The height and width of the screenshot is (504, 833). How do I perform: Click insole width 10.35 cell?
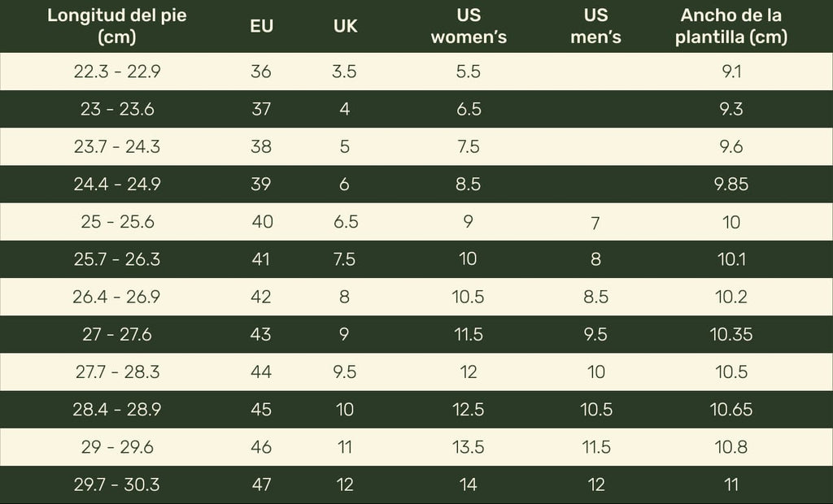[x=731, y=334]
